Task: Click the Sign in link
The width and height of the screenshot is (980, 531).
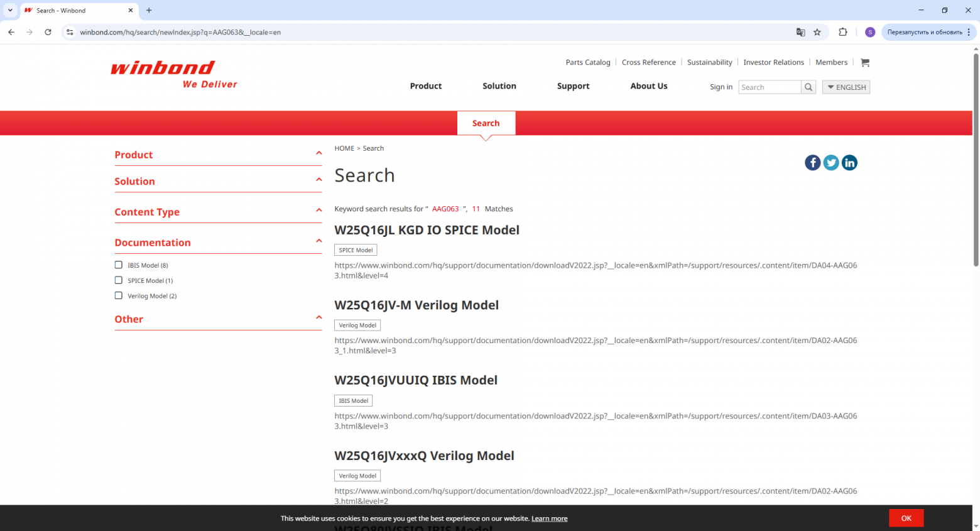Action: click(721, 87)
